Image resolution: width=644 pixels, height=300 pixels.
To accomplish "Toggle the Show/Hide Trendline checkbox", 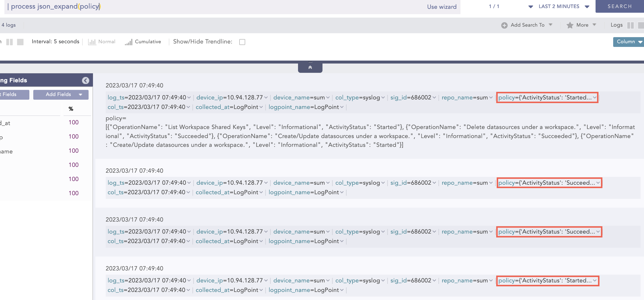I will point(242,42).
